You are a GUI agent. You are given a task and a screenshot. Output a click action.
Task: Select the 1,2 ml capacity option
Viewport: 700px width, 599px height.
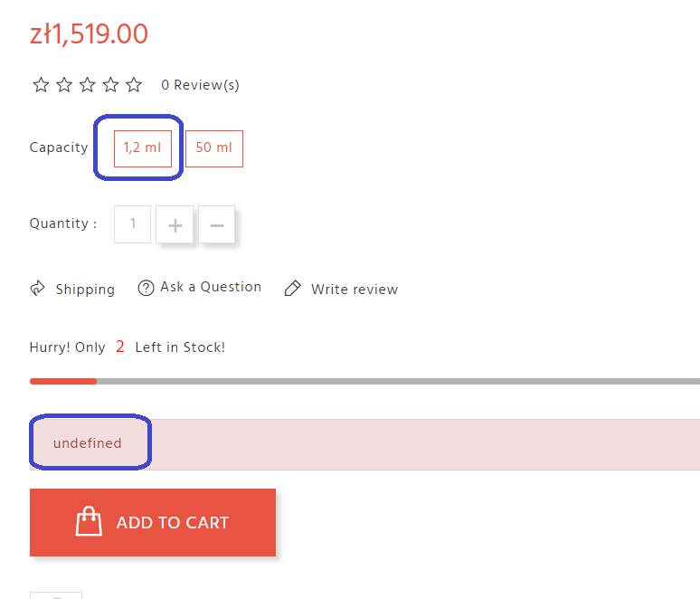click(x=142, y=148)
